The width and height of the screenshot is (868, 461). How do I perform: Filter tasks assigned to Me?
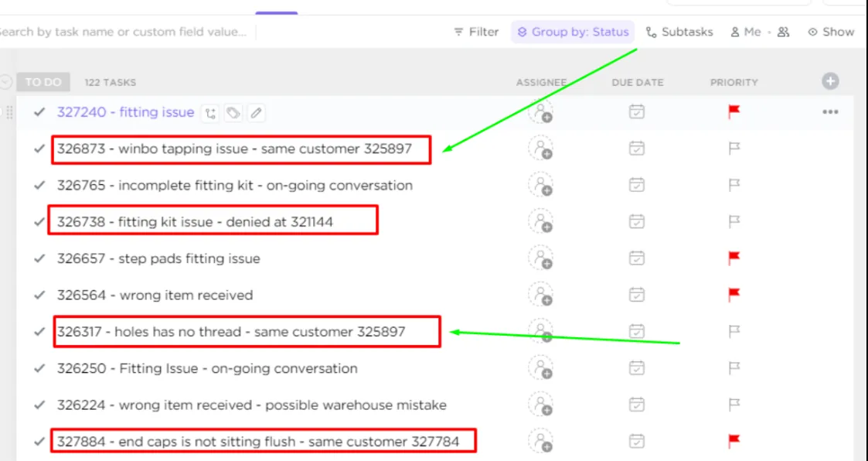[745, 32]
